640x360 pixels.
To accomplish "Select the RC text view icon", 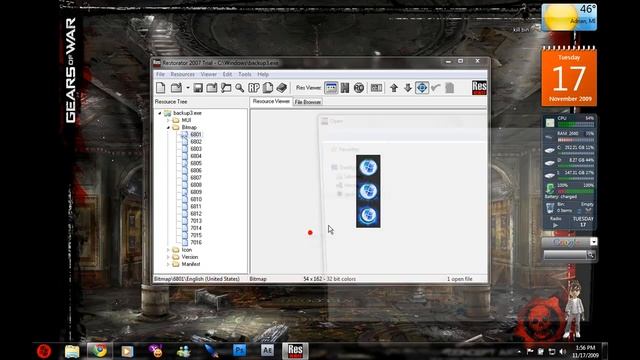I will click(359, 88).
